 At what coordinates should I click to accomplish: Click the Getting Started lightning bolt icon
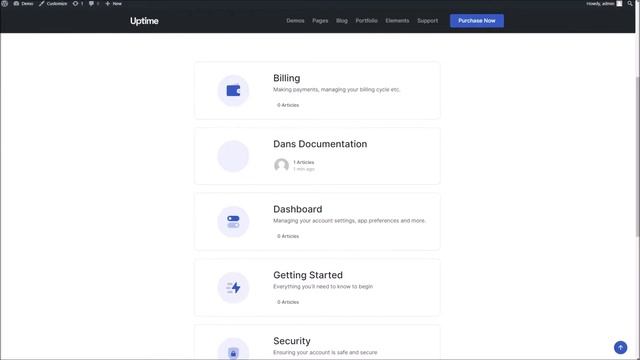click(233, 287)
